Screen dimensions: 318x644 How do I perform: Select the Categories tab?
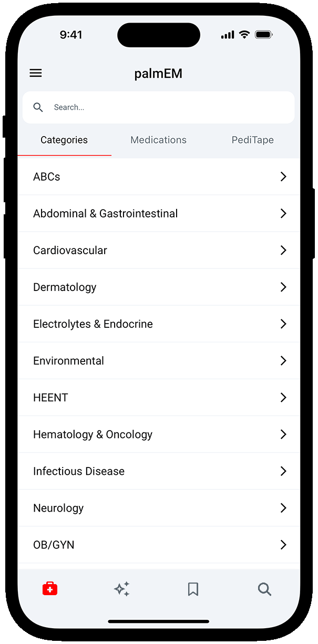click(x=64, y=140)
